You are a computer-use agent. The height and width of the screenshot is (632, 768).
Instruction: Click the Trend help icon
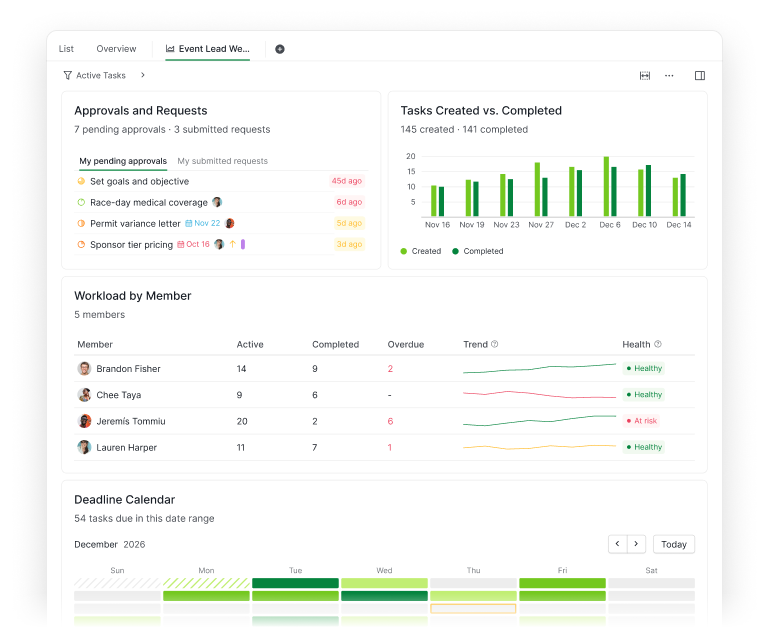coord(495,344)
